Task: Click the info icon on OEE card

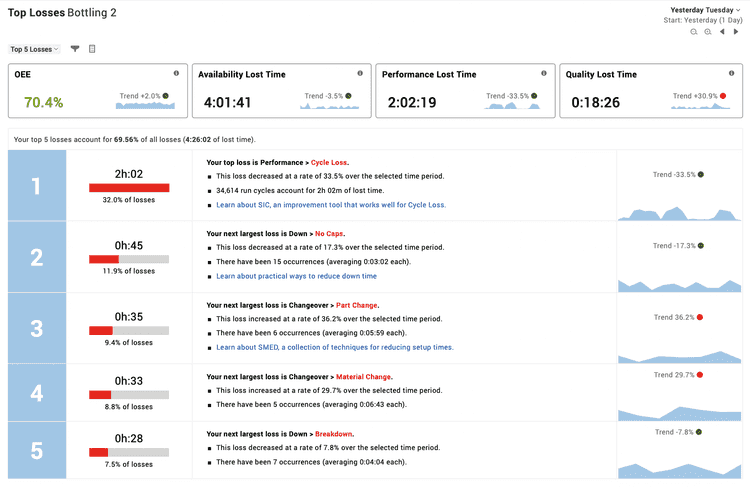Action: pos(176,73)
